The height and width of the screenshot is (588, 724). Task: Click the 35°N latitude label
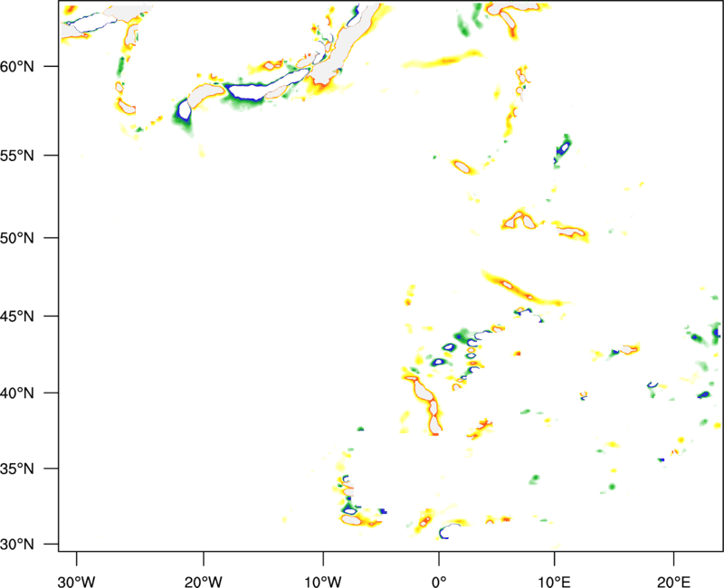[x=17, y=469]
